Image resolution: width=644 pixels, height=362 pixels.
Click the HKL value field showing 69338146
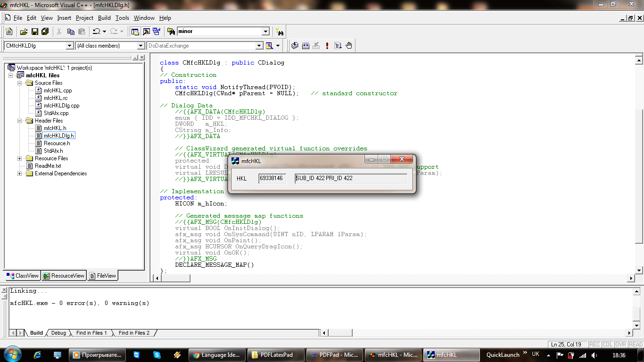pyautogui.click(x=272, y=178)
